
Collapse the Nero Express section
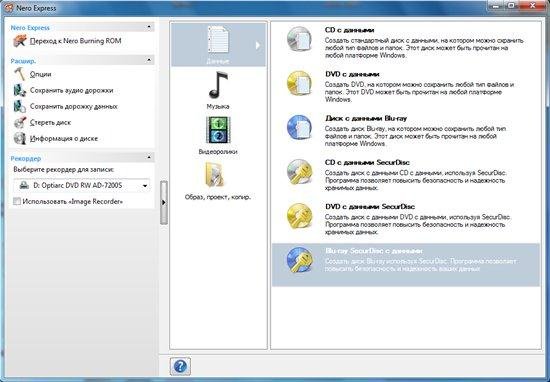pyautogui.click(x=149, y=27)
